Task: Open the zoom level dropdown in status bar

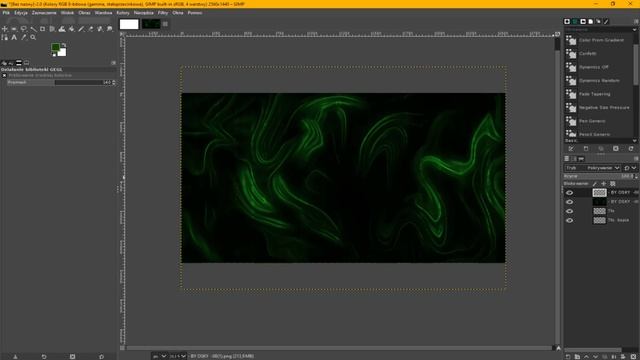Action: click(178, 356)
